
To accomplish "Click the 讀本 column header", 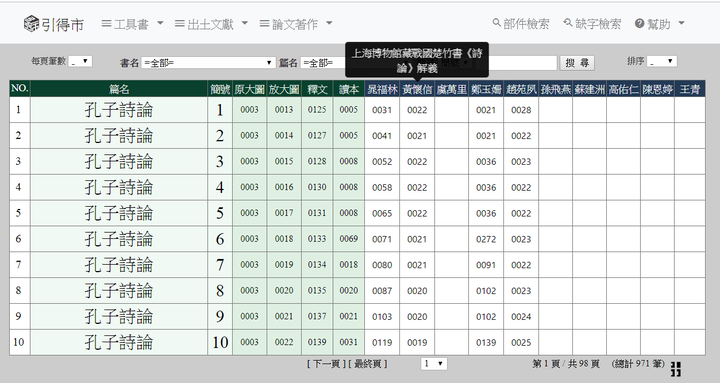I will click(x=349, y=89).
